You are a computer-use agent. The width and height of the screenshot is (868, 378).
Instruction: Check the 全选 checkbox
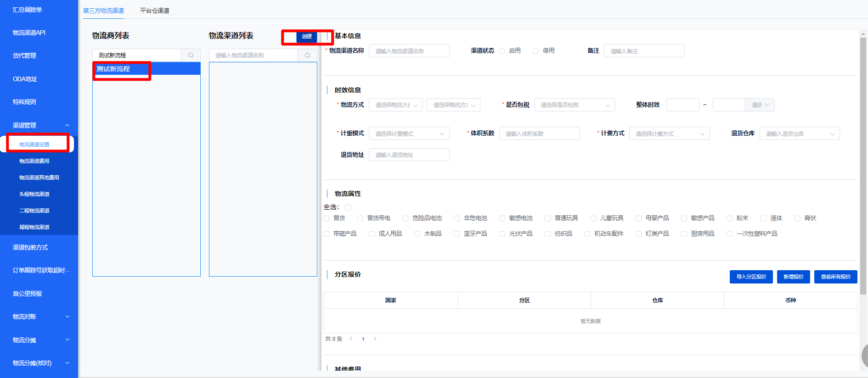coord(348,207)
